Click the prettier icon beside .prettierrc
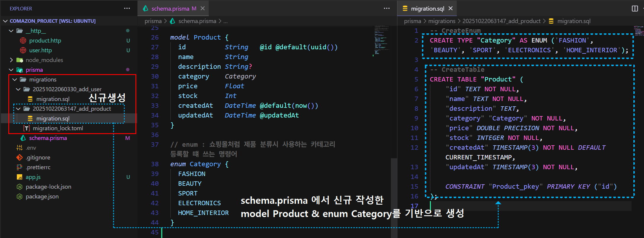This screenshot has width=644, height=238. click(20, 167)
